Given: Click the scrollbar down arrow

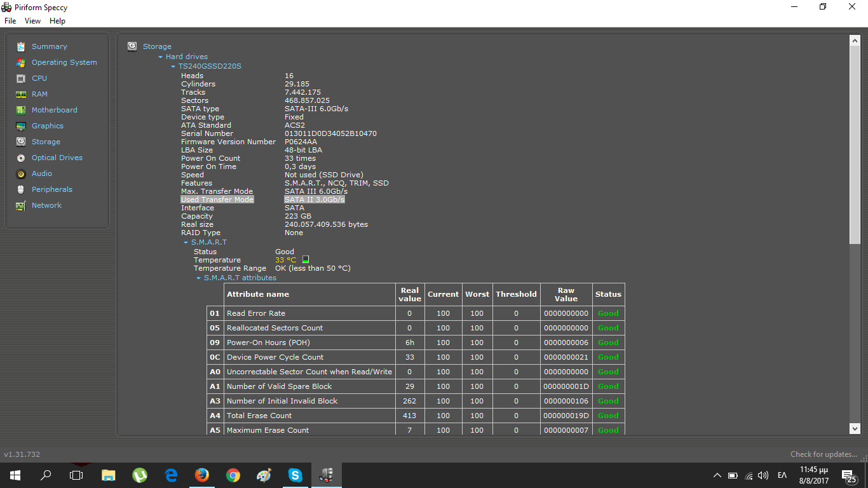Looking at the screenshot, I should (x=855, y=429).
